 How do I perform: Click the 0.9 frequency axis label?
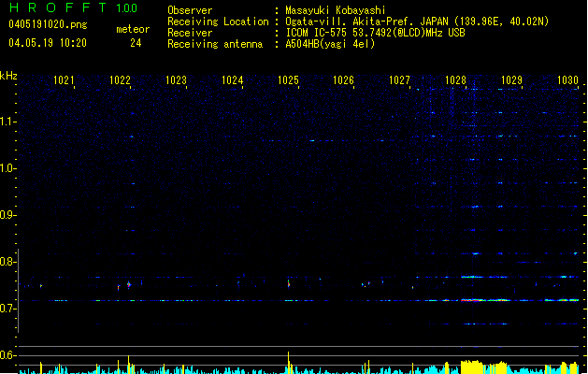pyautogui.click(x=7, y=215)
